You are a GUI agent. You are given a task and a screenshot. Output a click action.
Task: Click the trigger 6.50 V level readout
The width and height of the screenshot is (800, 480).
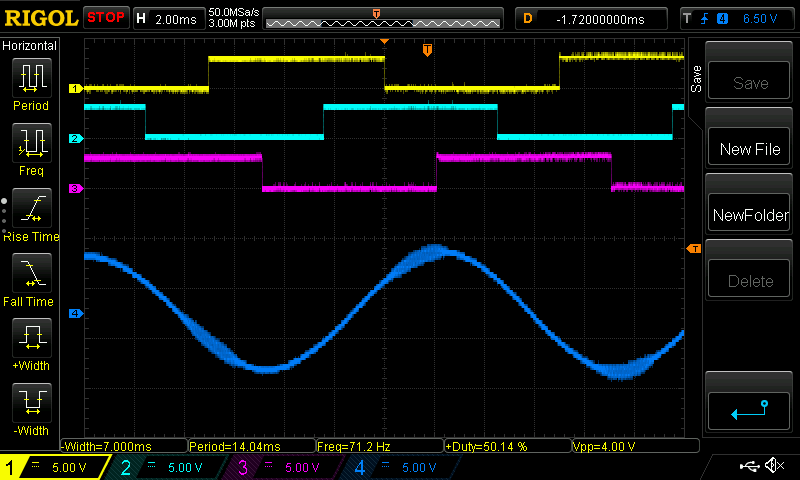point(760,19)
